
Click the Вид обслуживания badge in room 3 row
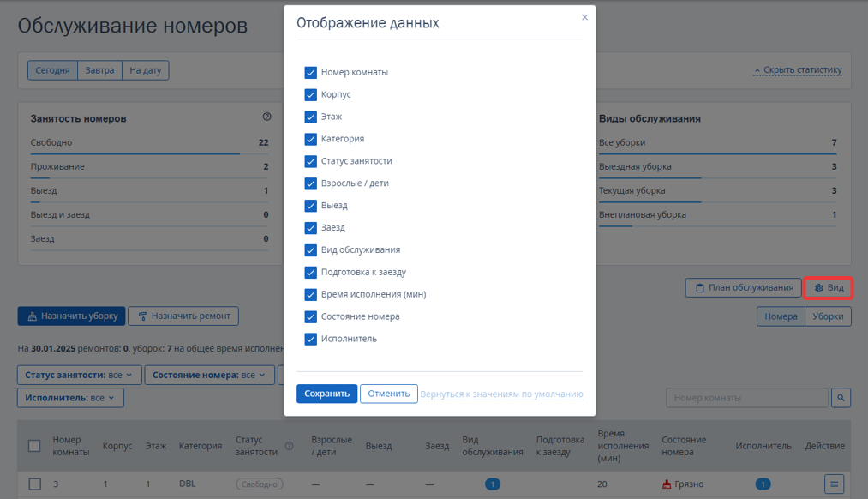click(x=492, y=484)
